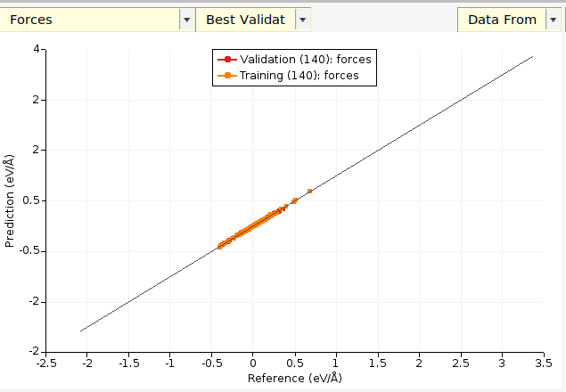Image resolution: width=566 pixels, height=392 pixels.
Task: Click the Reference (eV/Å) x-axis title
Action: coord(294,379)
